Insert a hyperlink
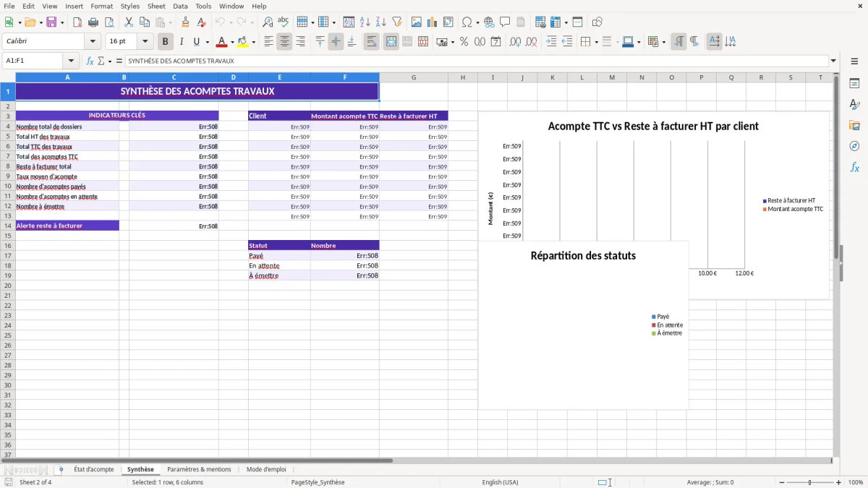This screenshot has height=488, width=868. tap(489, 22)
